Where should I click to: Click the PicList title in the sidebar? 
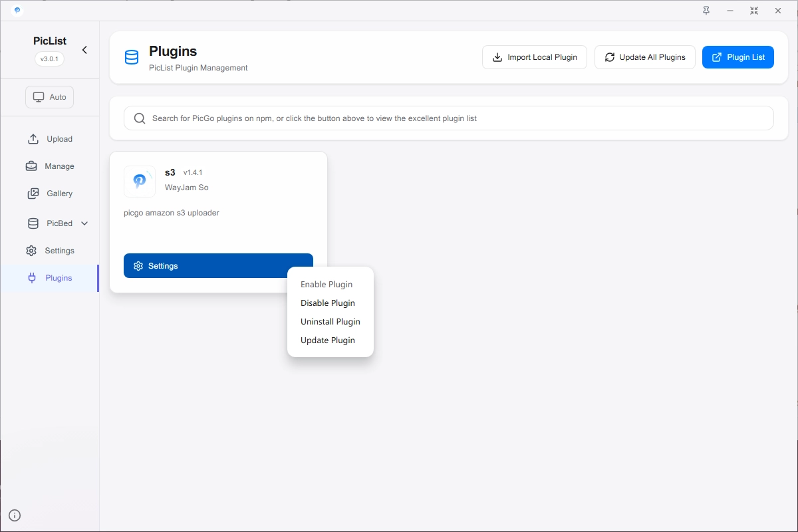click(x=50, y=41)
